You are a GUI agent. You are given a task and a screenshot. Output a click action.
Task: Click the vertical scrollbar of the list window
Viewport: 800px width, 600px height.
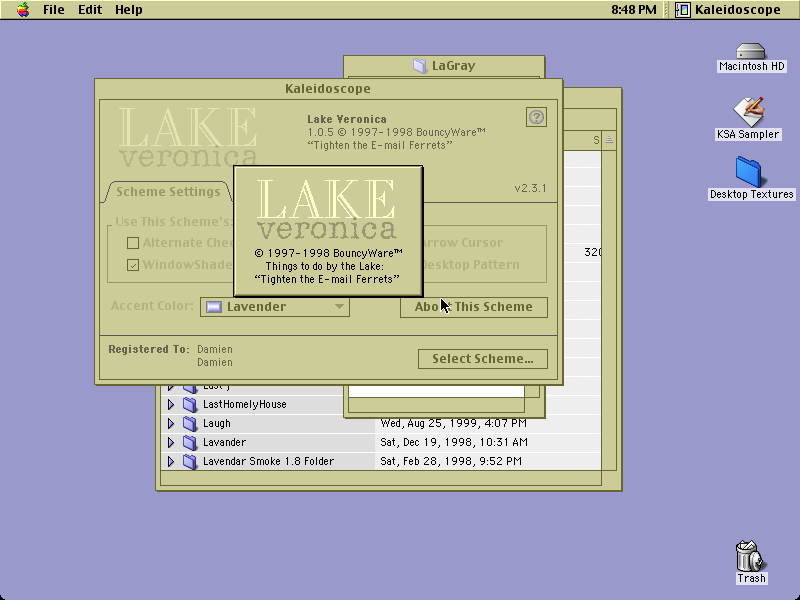pos(609,310)
